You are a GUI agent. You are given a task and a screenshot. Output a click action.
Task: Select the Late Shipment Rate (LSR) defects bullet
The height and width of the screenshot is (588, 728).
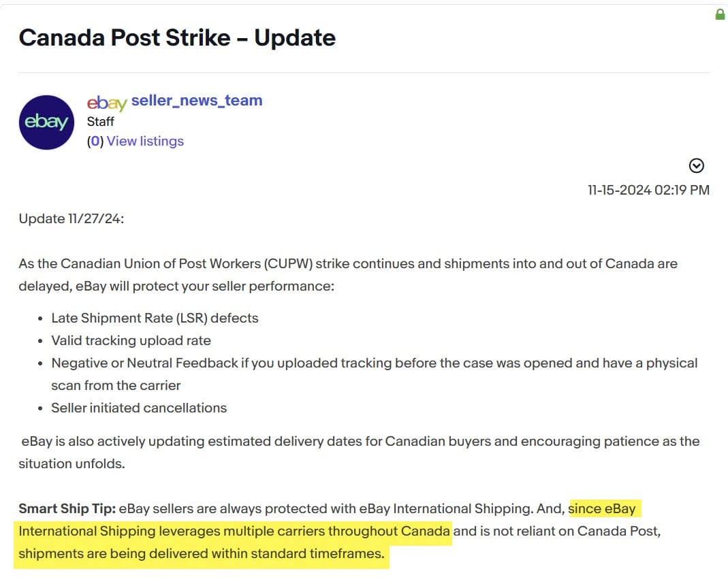(x=155, y=318)
